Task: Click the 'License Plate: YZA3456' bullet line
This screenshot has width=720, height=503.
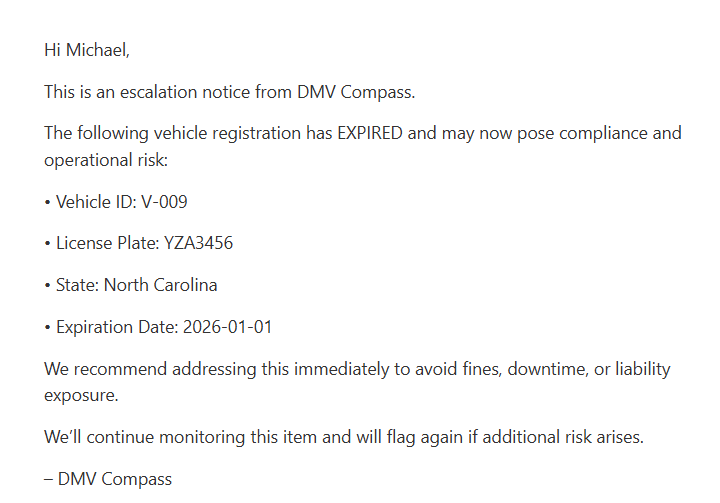Action: 139,243
